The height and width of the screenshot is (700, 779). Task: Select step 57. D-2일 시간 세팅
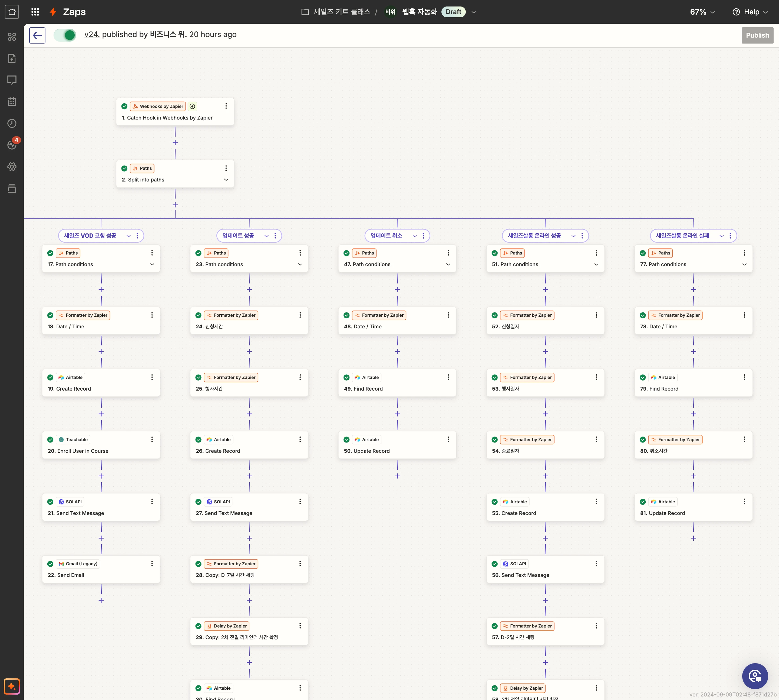click(x=546, y=632)
